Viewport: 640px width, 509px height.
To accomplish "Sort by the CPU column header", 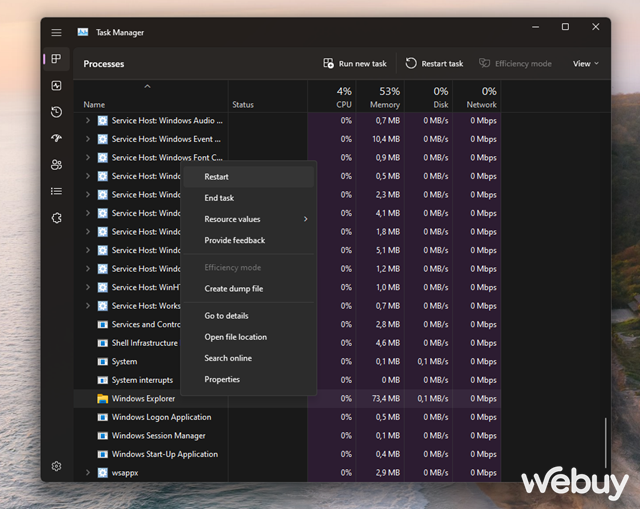I will 331,96.
